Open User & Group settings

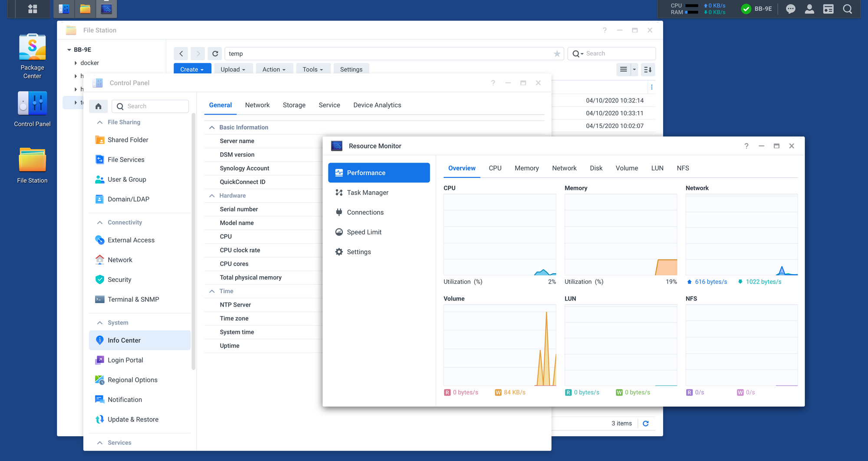coord(140,179)
